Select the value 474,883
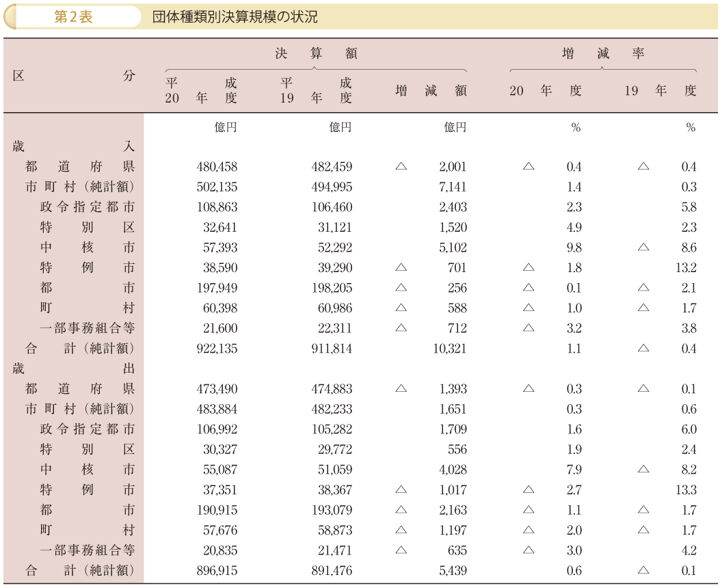This screenshot has width=722, height=588. (332, 389)
